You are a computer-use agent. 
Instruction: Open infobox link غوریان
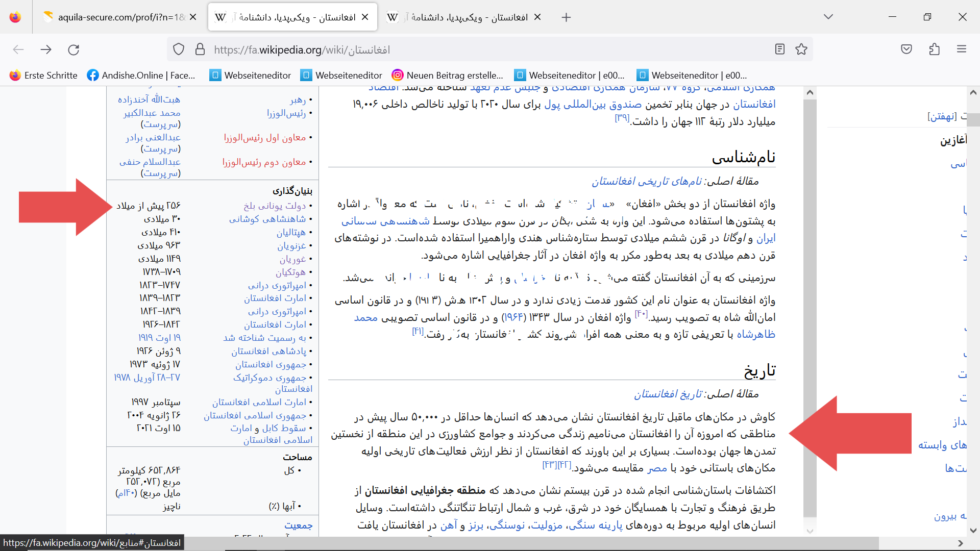coord(292,259)
